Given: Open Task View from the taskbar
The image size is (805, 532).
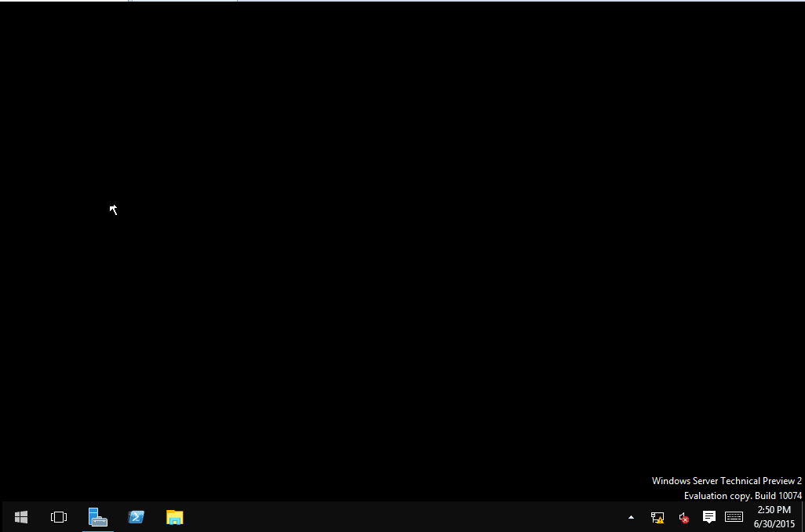Looking at the screenshot, I should pyautogui.click(x=59, y=516).
